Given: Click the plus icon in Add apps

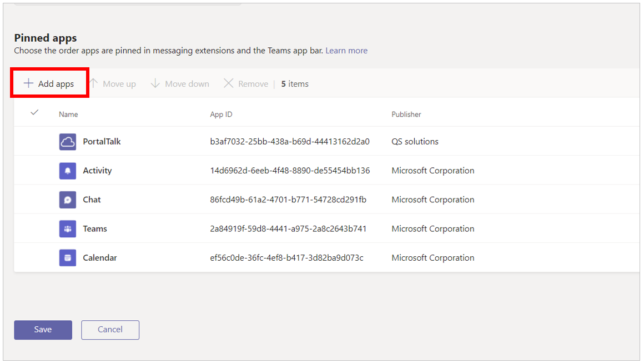Looking at the screenshot, I should coord(28,83).
